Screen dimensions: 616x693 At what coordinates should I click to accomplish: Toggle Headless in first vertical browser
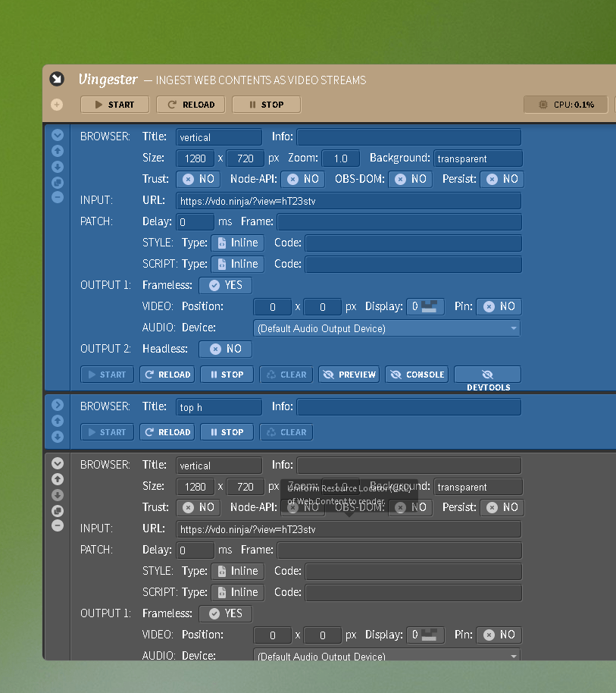225,349
